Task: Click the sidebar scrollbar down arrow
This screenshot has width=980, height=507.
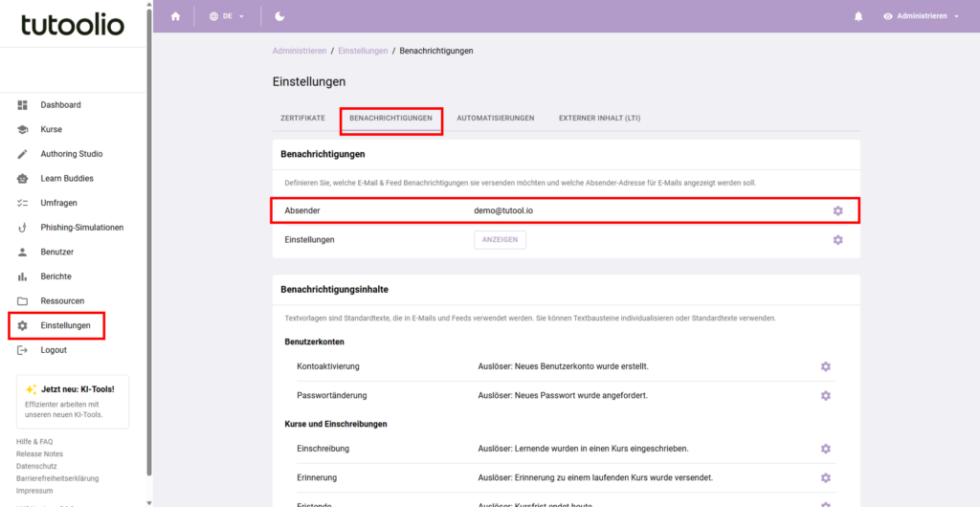Action: pyautogui.click(x=148, y=502)
